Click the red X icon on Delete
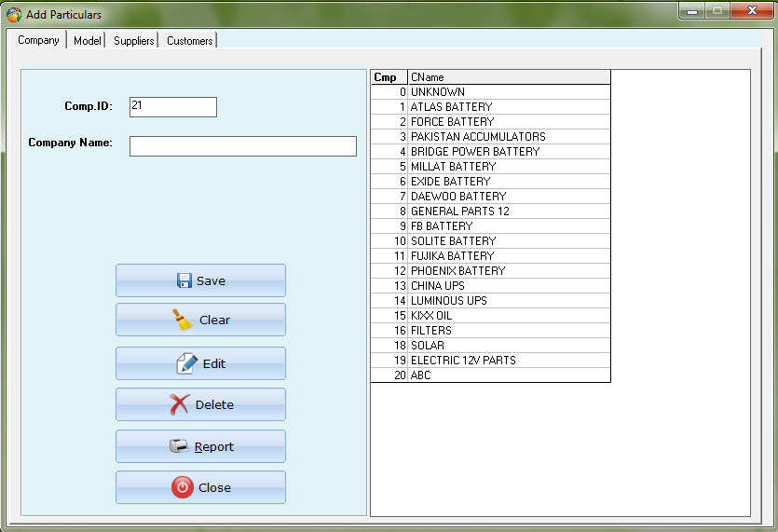Screen dimensions: 778x532 click(179, 404)
